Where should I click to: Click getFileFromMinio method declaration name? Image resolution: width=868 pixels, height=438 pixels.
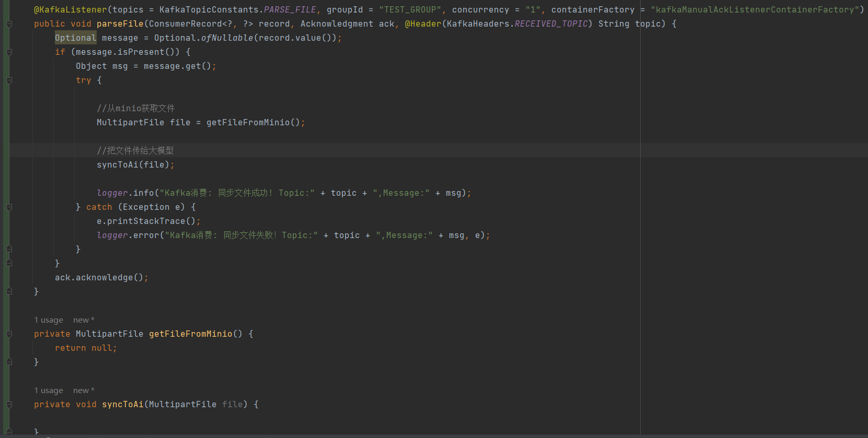point(191,334)
